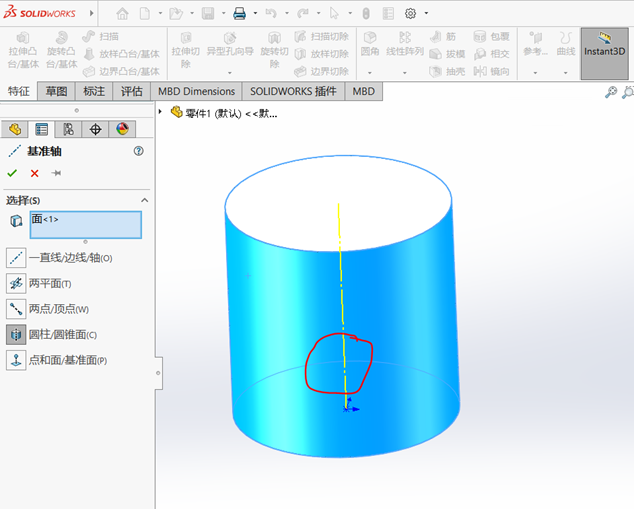Confirm 基准轴 with green checkmark
The image size is (634, 509).
click(12, 173)
